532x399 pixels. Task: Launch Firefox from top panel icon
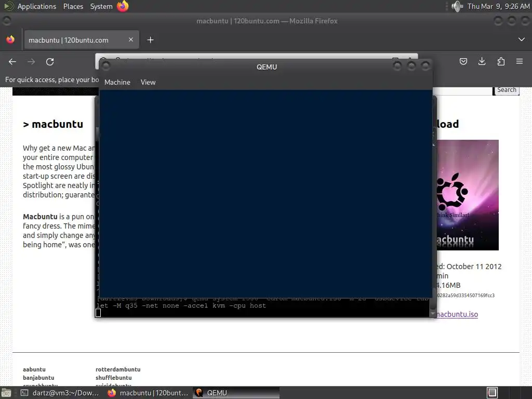click(123, 6)
